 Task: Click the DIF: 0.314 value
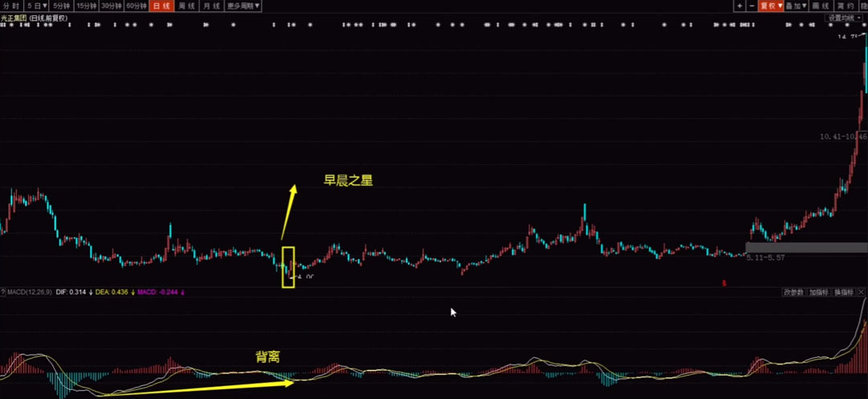point(71,292)
